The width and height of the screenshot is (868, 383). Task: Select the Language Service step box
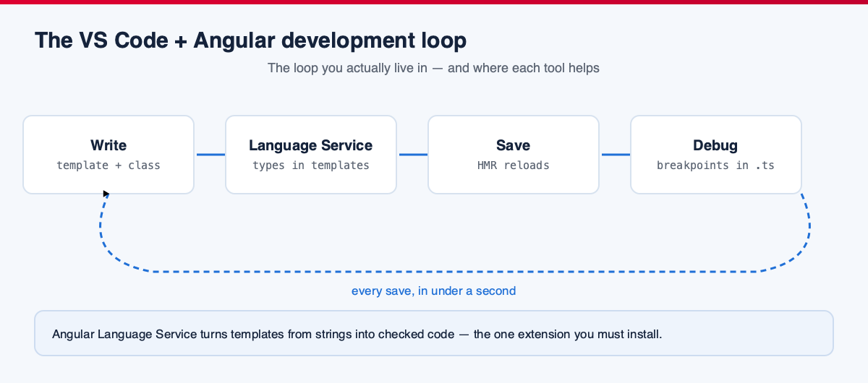click(311, 155)
